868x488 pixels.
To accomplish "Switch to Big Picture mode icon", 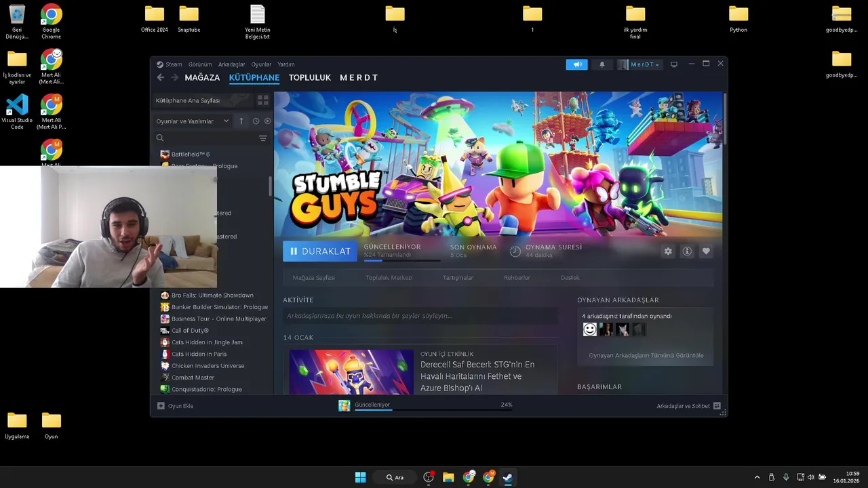I will (674, 64).
